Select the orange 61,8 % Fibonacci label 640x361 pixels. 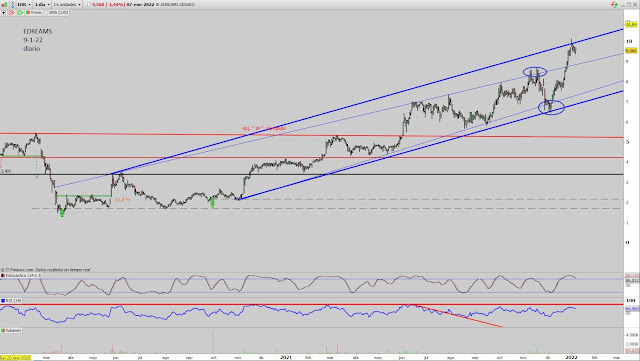pos(122,200)
